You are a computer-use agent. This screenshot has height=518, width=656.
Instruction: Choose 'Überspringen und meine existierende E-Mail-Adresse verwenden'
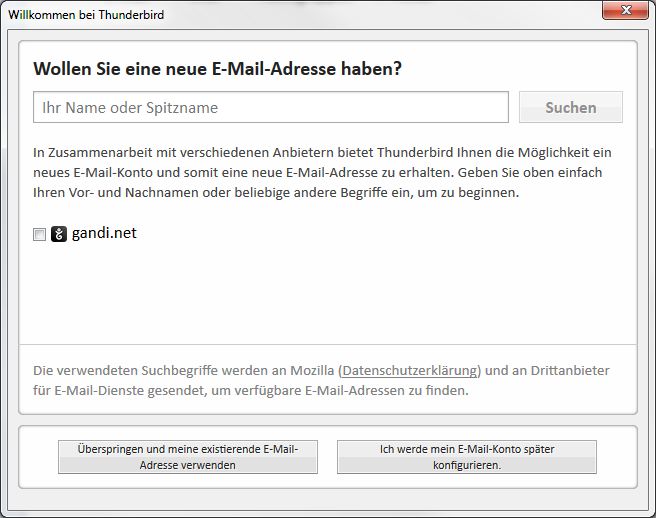pyautogui.click(x=188, y=457)
